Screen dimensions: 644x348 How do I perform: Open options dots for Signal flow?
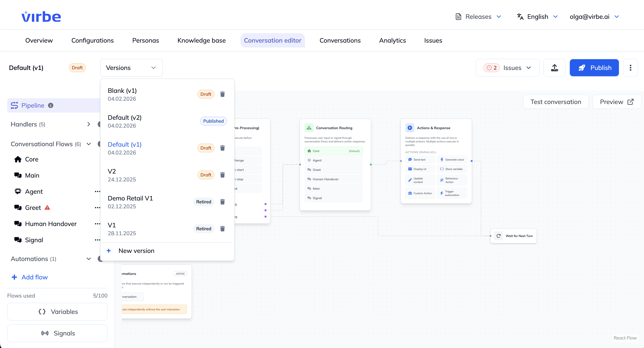point(97,240)
